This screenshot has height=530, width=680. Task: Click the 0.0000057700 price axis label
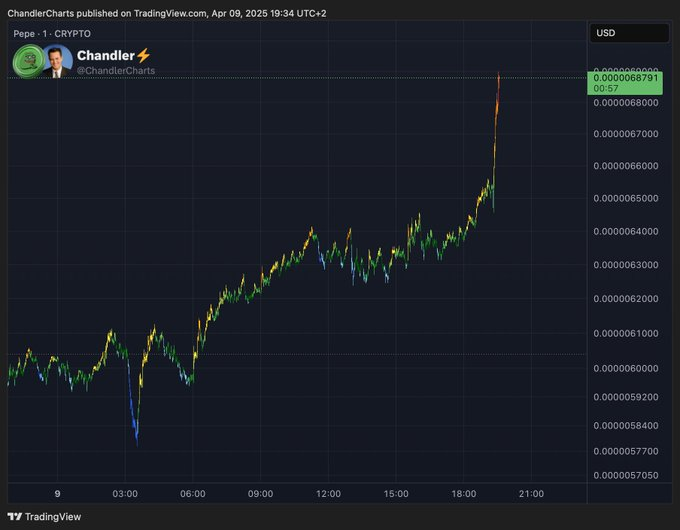point(625,451)
